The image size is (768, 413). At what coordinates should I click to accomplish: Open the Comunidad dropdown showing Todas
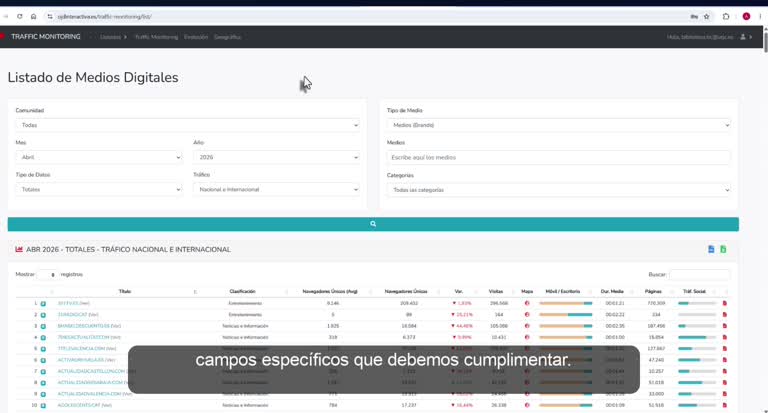click(187, 125)
